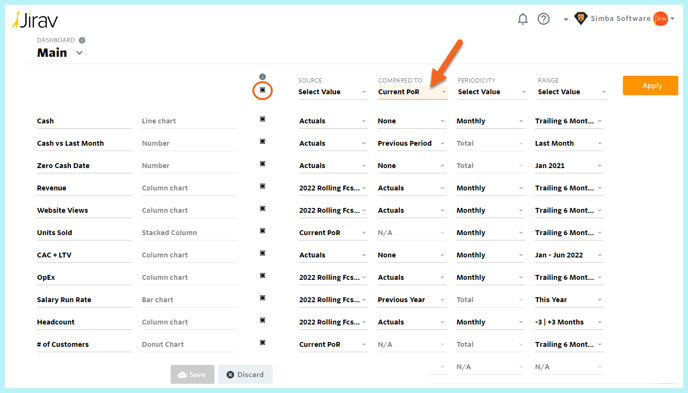688x393 pixels.
Task: Open the Compared To dropdown for OpEx
Action: (x=412, y=278)
